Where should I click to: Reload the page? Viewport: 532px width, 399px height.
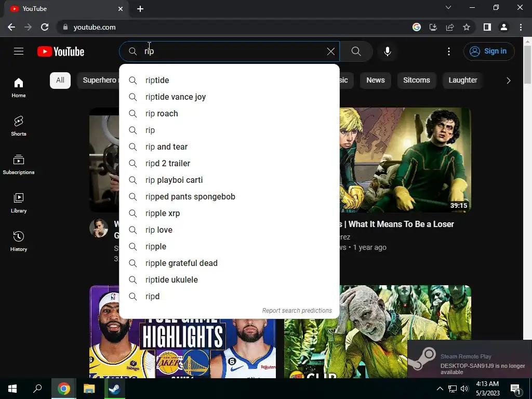(45, 27)
